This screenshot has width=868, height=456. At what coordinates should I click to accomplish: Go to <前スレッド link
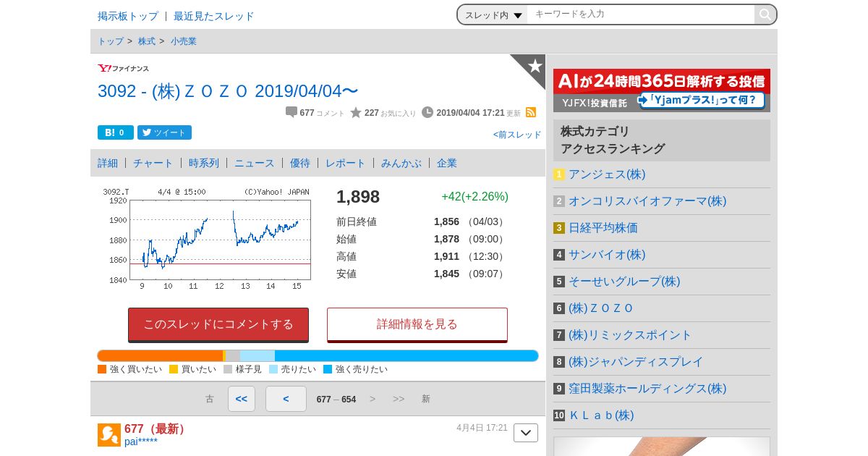pyautogui.click(x=517, y=135)
